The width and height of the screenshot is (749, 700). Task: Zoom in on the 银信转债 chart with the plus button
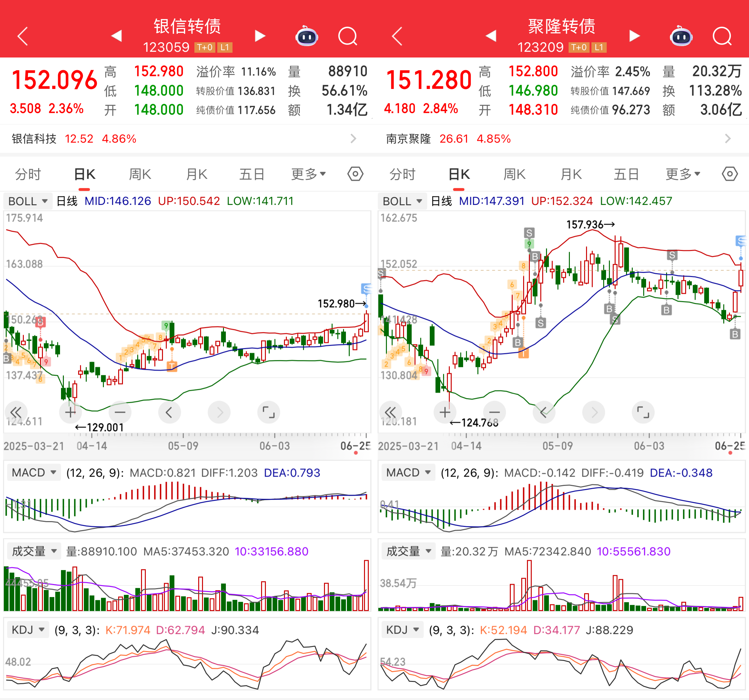[x=71, y=412]
